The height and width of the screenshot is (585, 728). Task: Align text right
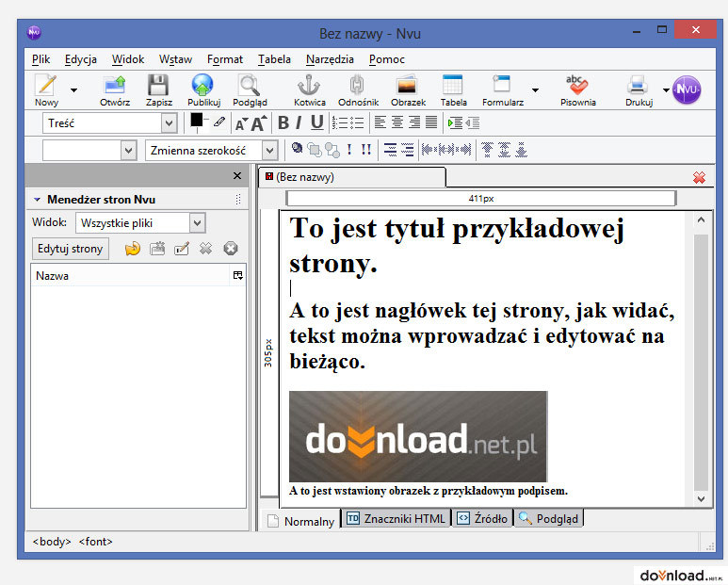click(x=414, y=122)
